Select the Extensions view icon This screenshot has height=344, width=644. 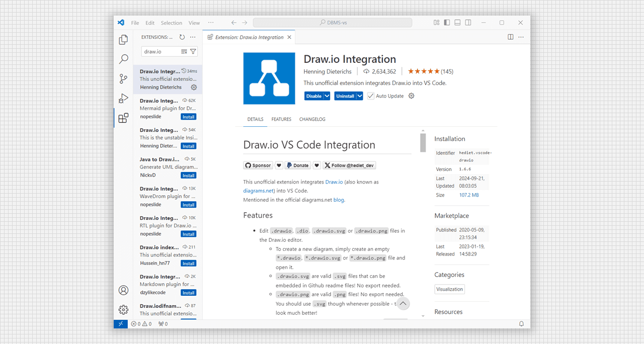point(123,118)
